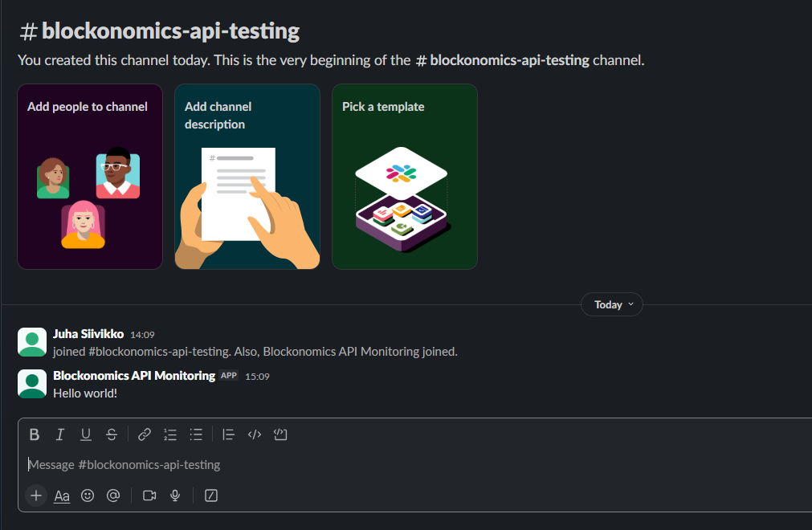Toggle strikethrough formatting
812x530 pixels.
click(x=112, y=434)
